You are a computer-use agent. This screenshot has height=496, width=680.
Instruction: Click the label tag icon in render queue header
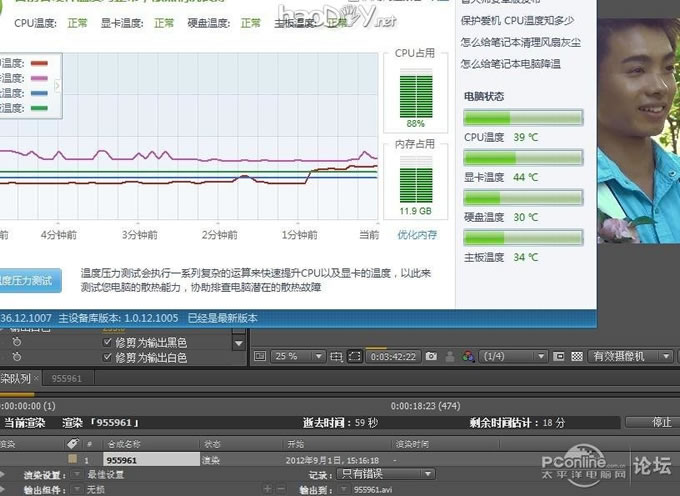(72, 443)
